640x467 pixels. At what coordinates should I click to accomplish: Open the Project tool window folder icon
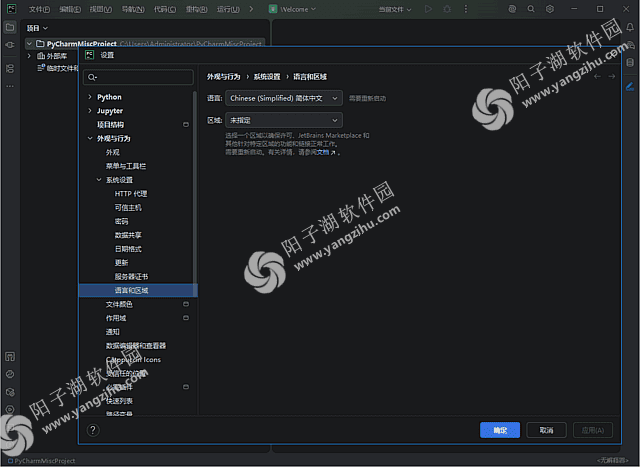point(10,28)
